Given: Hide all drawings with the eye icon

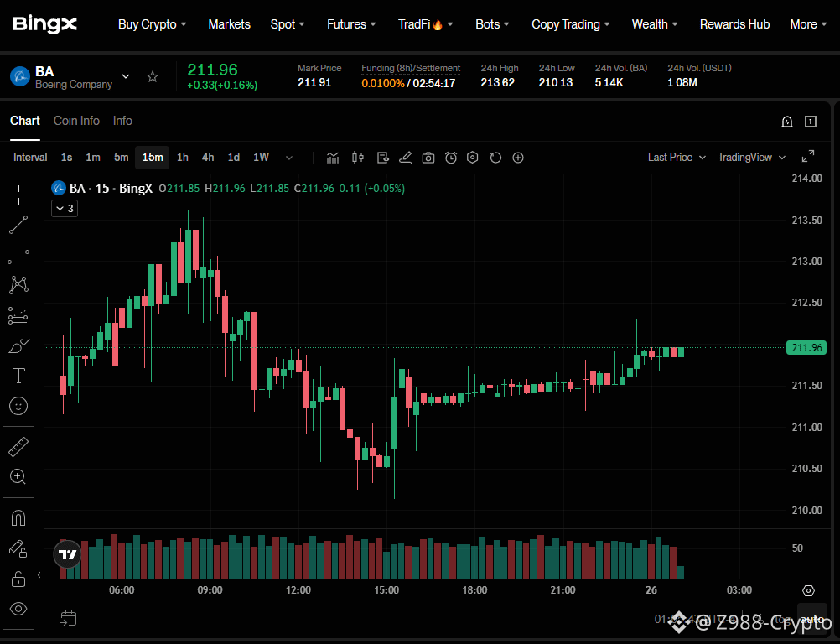Looking at the screenshot, I should [18, 609].
